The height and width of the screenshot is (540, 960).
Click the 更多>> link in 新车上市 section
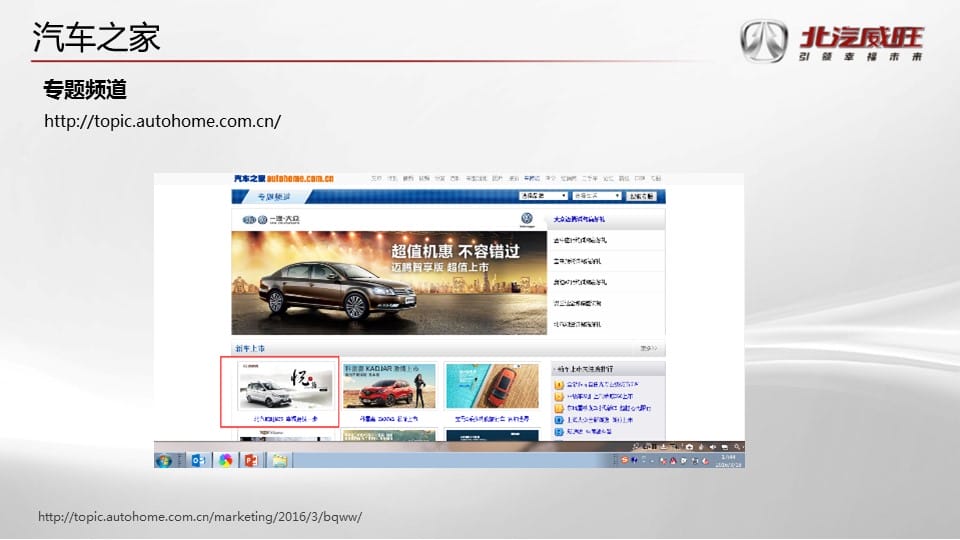(649, 349)
